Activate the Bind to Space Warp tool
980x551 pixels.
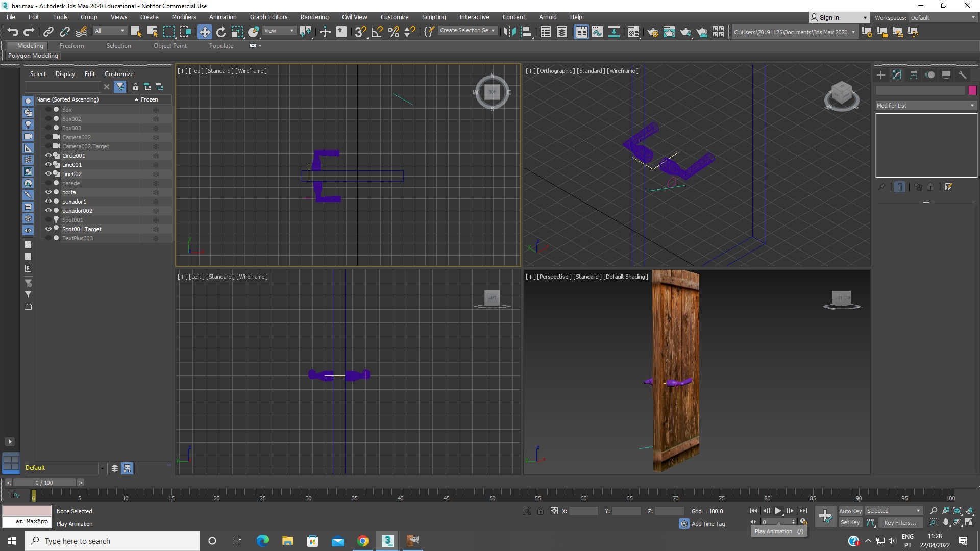[81, 32]
